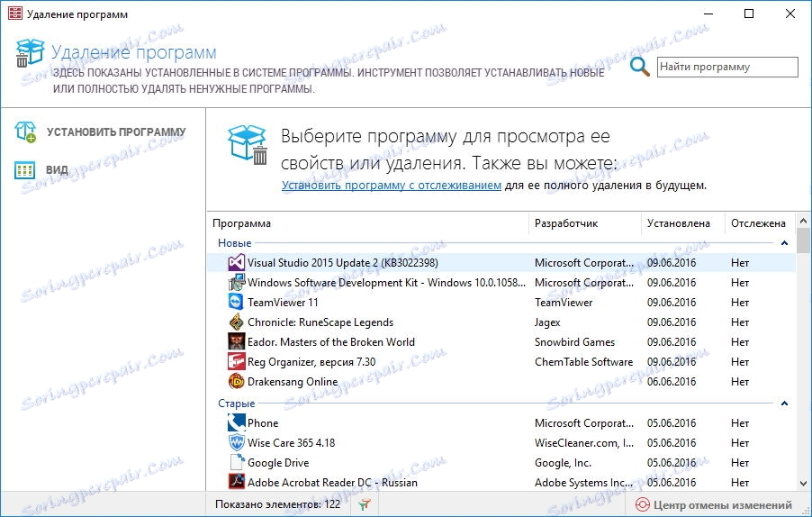Click the Drakensang Online icon

236,381
